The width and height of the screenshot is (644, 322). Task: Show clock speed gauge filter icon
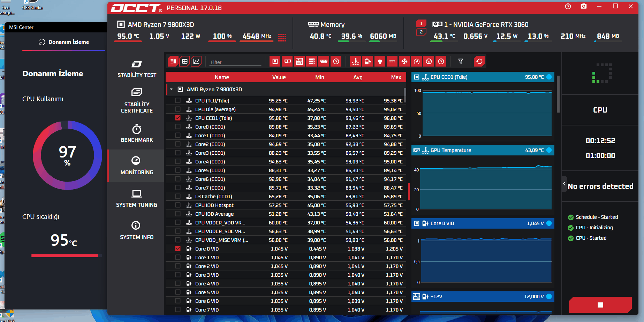(x=417, y=62)
